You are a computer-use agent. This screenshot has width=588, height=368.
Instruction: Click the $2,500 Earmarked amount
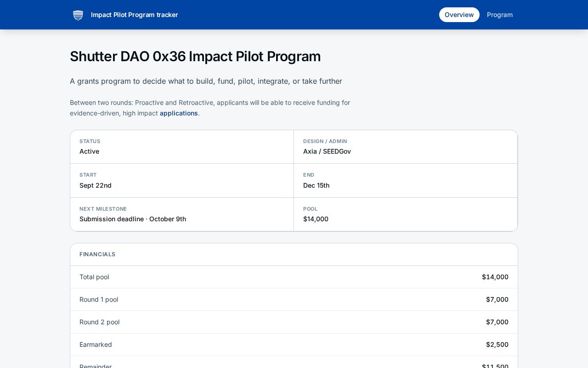(x=497, y=345)
